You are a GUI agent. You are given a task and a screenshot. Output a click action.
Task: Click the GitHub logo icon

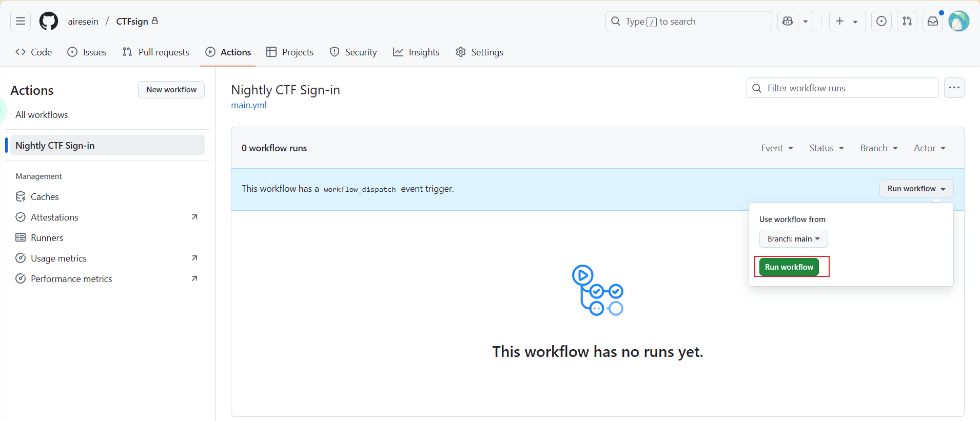tap(49, 21)
